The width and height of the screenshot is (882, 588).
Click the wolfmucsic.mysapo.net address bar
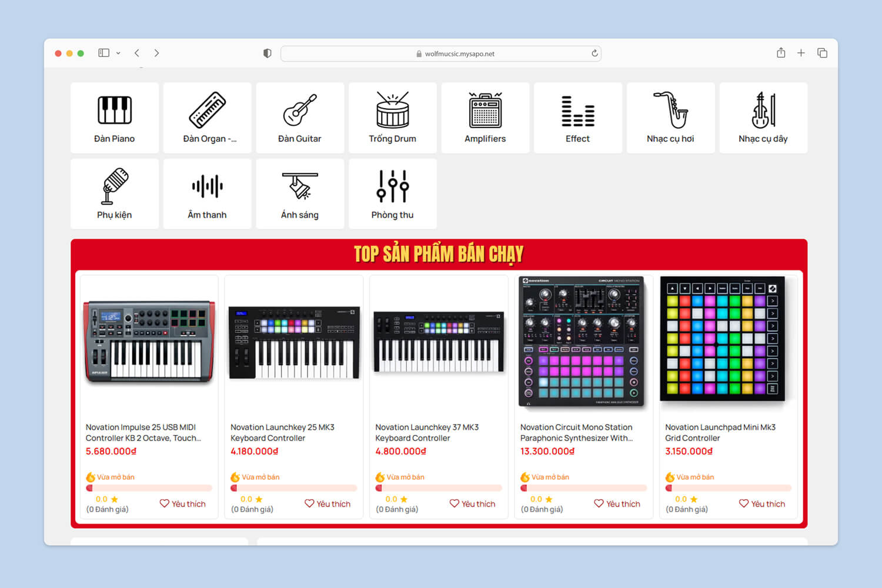(441, 54)
